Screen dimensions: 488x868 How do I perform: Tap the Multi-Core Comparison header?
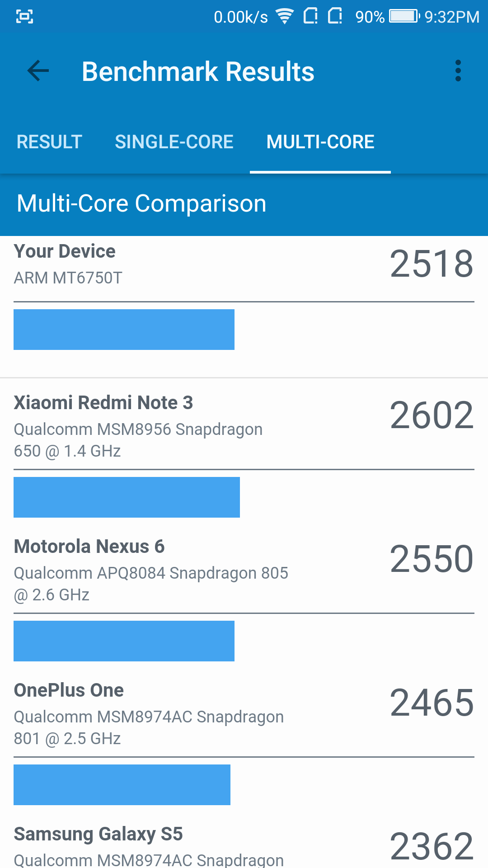(x=141, y=203)
